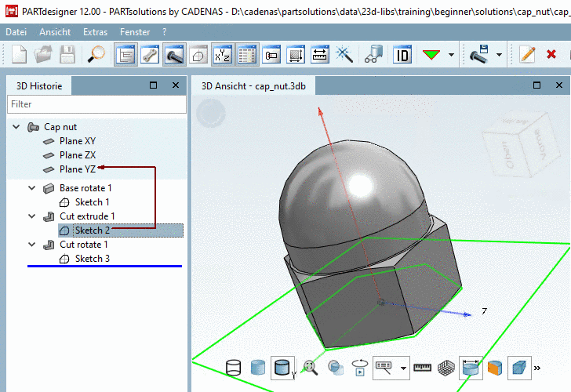Switch to wireframe cylinder display mode
The image size is (571, 392).
click(233, 368)
